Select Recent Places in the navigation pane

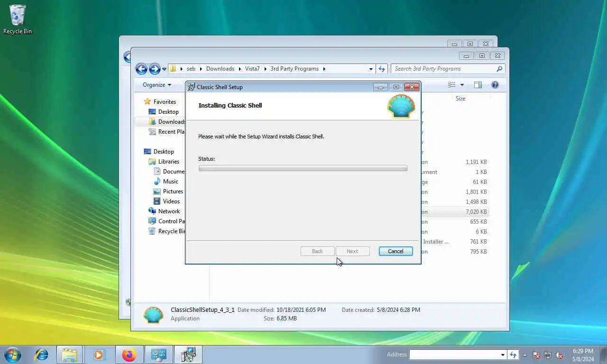click(x=166, y=132)
